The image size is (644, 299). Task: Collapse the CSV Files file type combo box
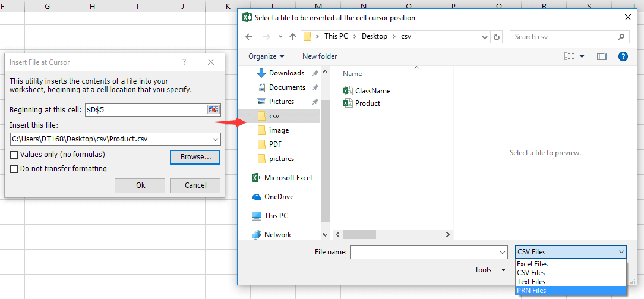(571, 252)
